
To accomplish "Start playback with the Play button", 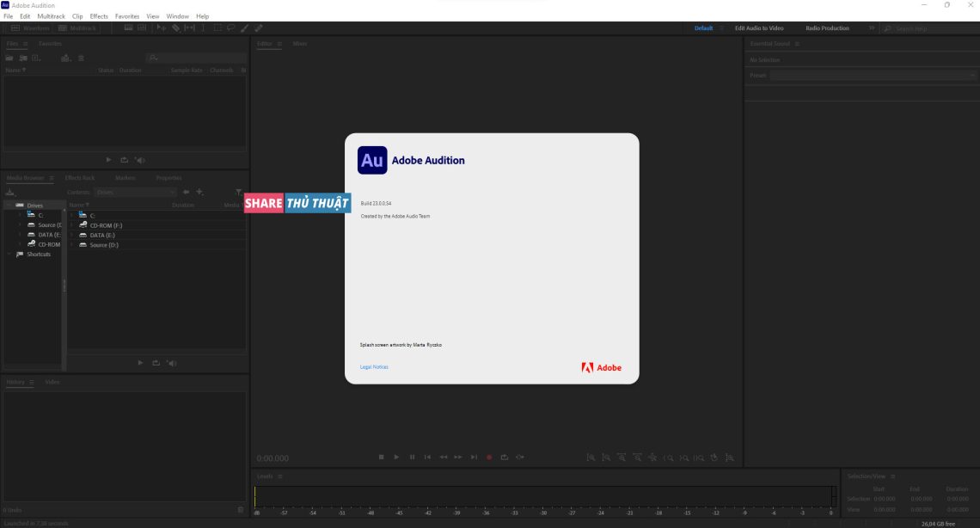I will pos(396,457).
